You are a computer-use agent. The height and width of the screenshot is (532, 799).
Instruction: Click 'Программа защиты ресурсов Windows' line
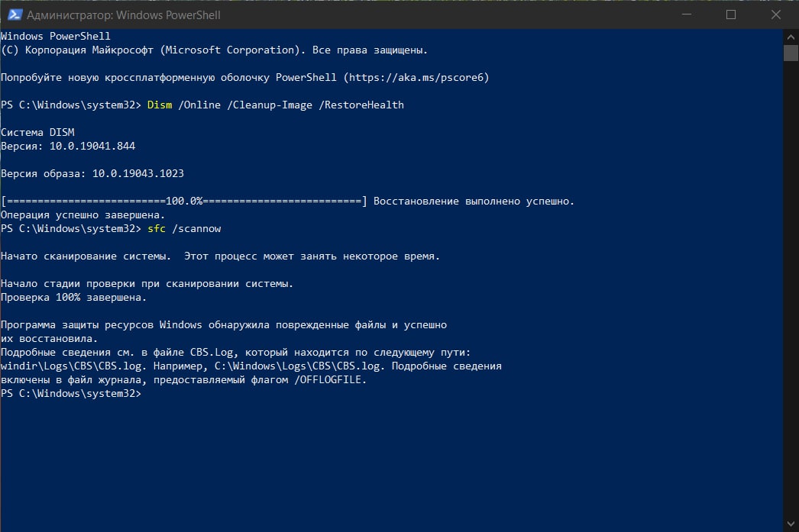pyautogui.click(x=224, y=325)
